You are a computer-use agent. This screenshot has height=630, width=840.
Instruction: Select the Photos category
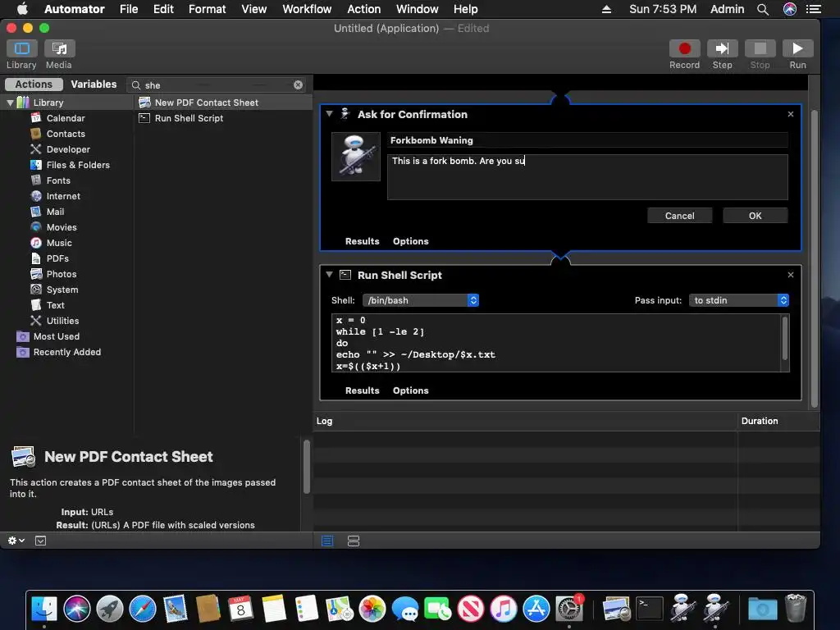click(x=62, y=274)
